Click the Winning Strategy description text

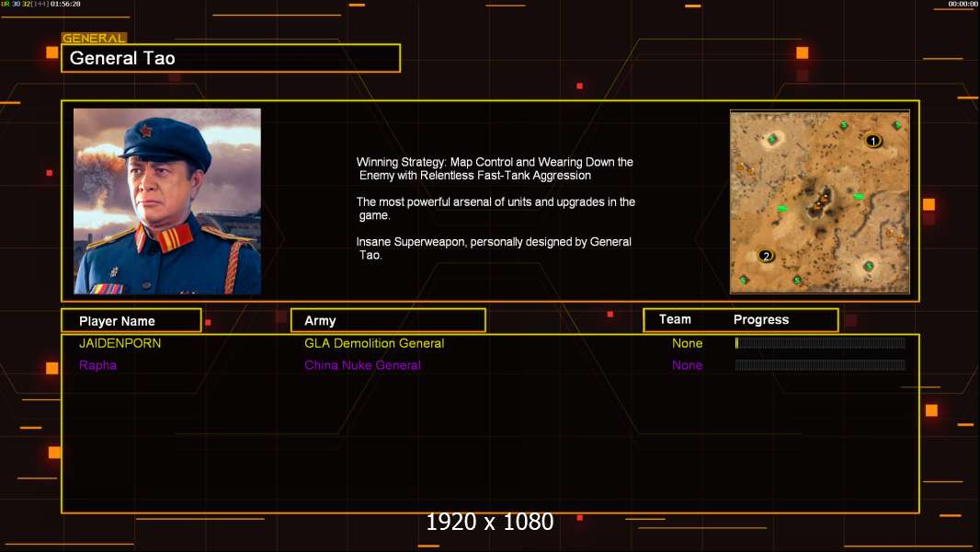(x=495, y=168)
